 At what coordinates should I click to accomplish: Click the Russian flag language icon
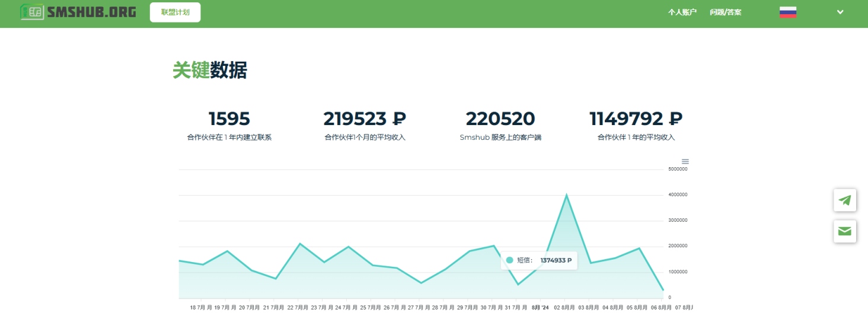click(x=787, y=12)
